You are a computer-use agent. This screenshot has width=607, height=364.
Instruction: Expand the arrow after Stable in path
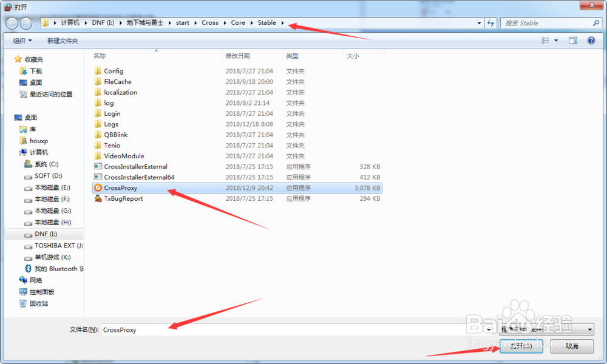coord(283,23)
